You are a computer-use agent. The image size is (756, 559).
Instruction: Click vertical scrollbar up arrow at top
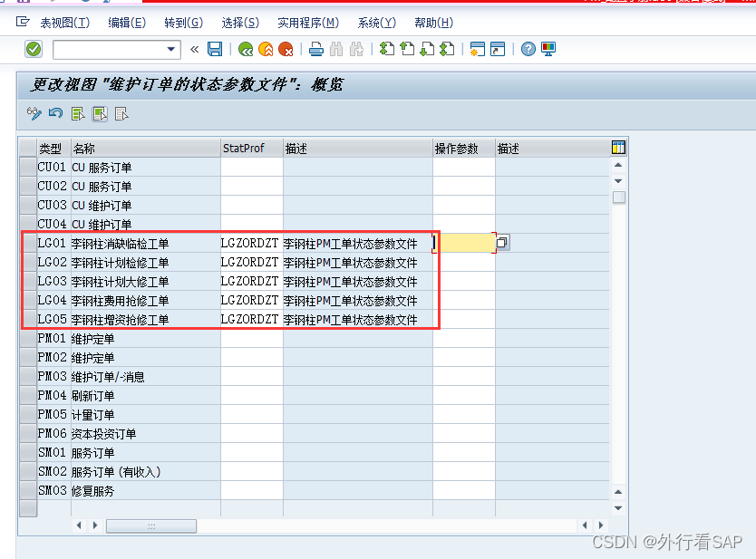618,165
